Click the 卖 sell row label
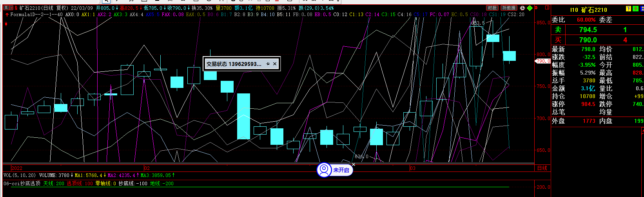644x197 pixels. coord(558,30)
